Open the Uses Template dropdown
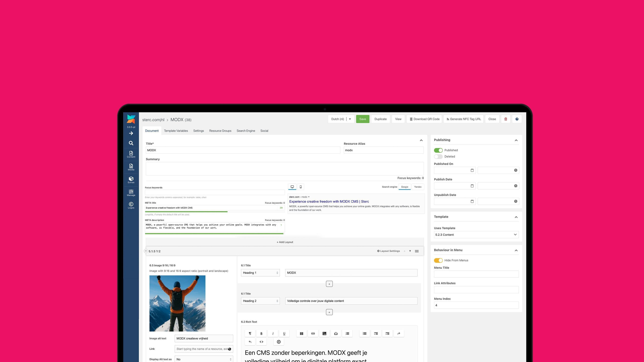Screen dimensions: 644x362 tap(476, 235)
